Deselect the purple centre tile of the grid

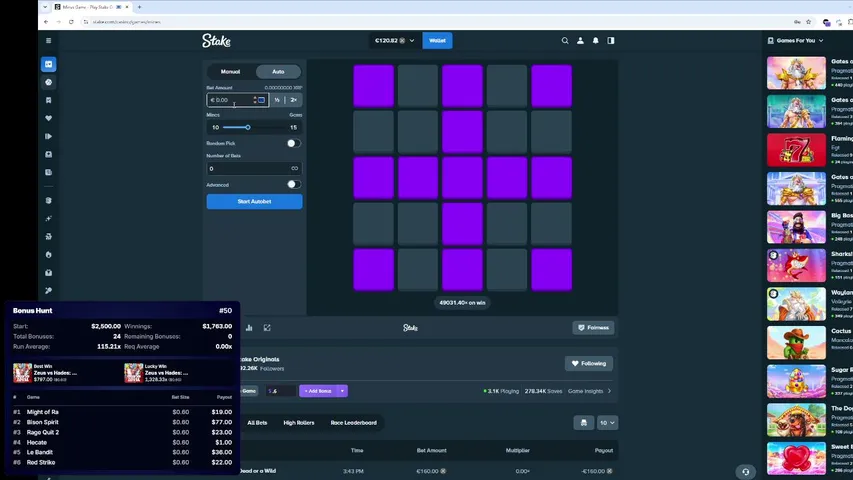point(462,177)
